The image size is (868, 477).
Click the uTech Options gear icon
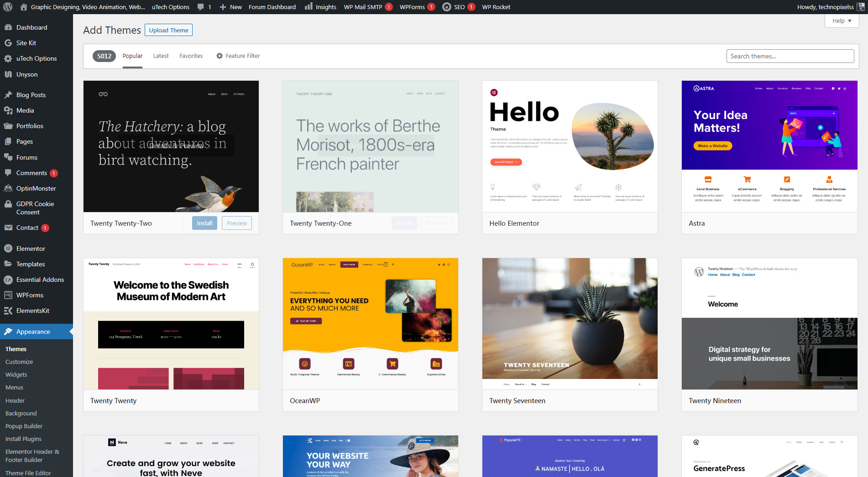pos(8,58)
